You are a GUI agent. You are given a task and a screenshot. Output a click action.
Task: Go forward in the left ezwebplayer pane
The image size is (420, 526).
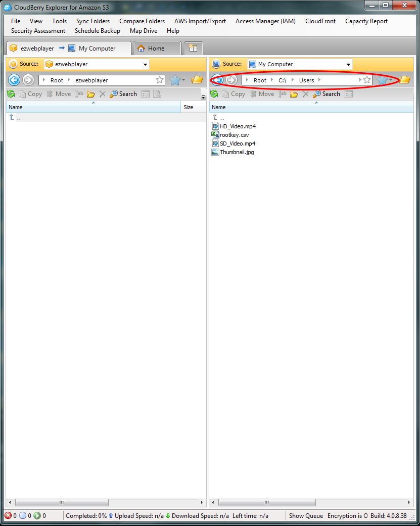pyautogui.click(x=28, y=80)
